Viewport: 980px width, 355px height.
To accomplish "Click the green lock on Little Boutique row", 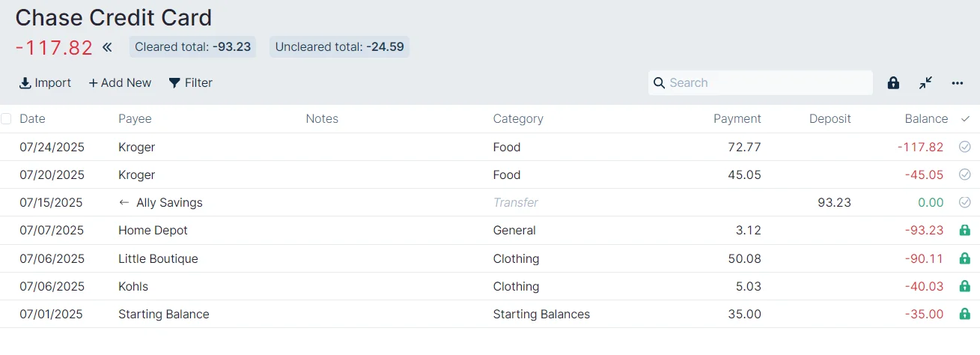I will (x=965, y=258).
